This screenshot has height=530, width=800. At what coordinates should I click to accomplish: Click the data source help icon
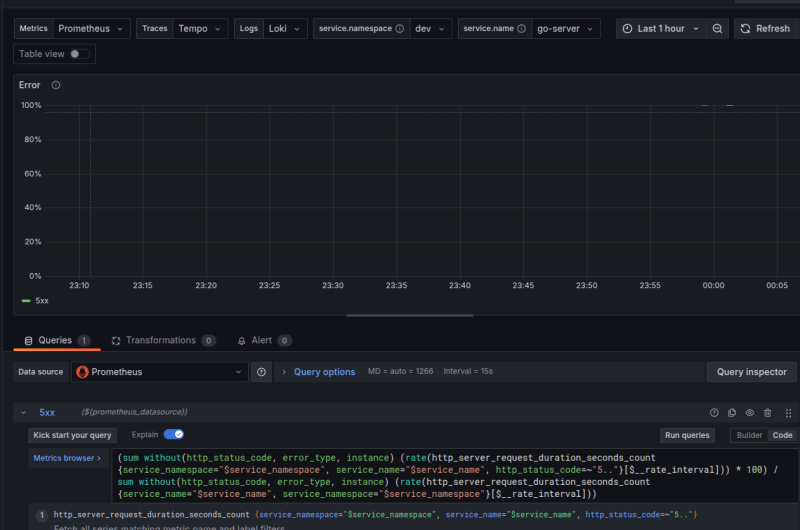261,372
